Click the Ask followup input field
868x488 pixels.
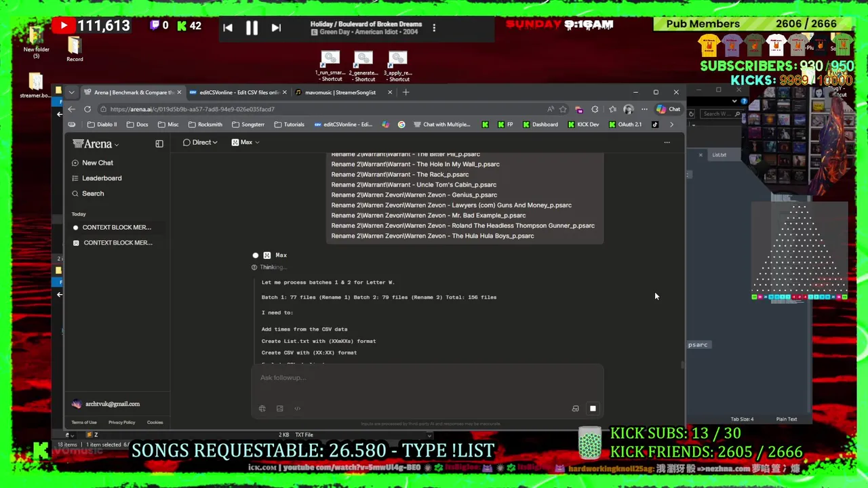point(427,378)
